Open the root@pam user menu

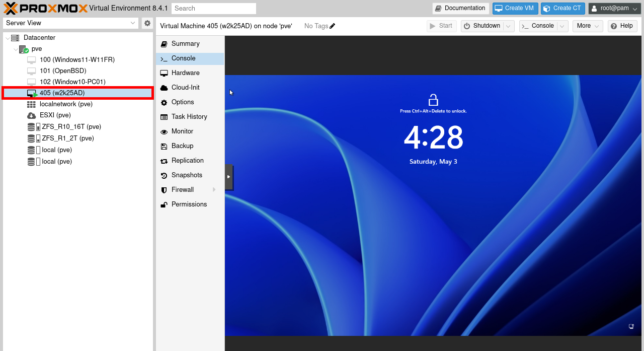pyautogui.click(x=613, y=8)
